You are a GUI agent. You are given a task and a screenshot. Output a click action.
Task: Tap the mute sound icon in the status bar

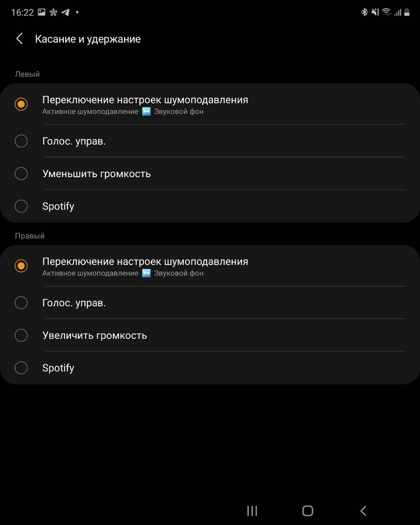point(375,12)
